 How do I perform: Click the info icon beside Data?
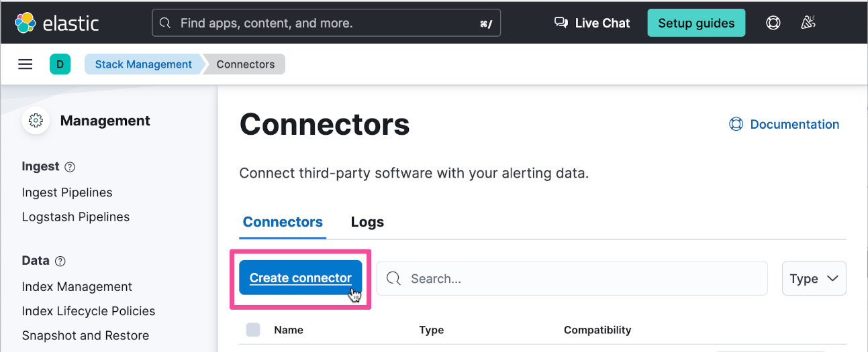[x=60, y=261]
